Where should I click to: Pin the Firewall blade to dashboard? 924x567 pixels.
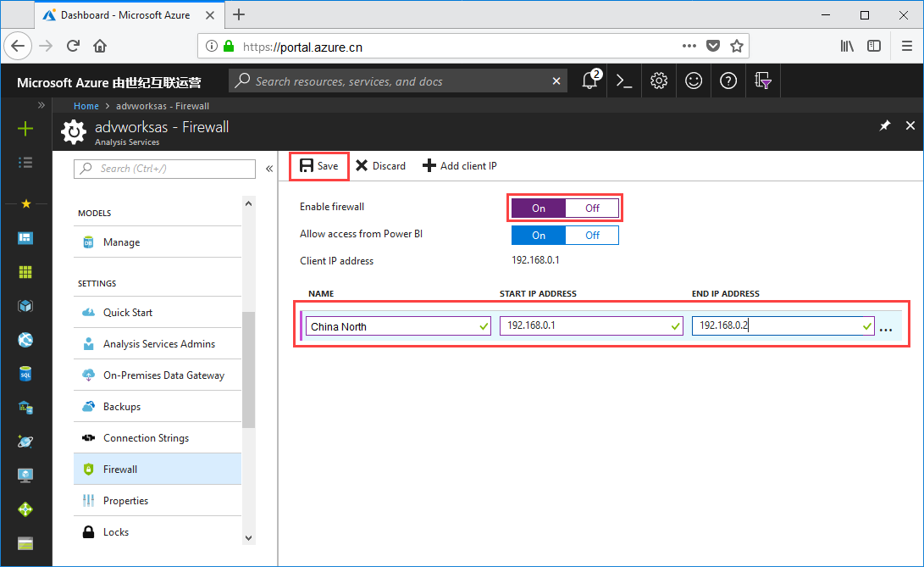tap(884, 125)
